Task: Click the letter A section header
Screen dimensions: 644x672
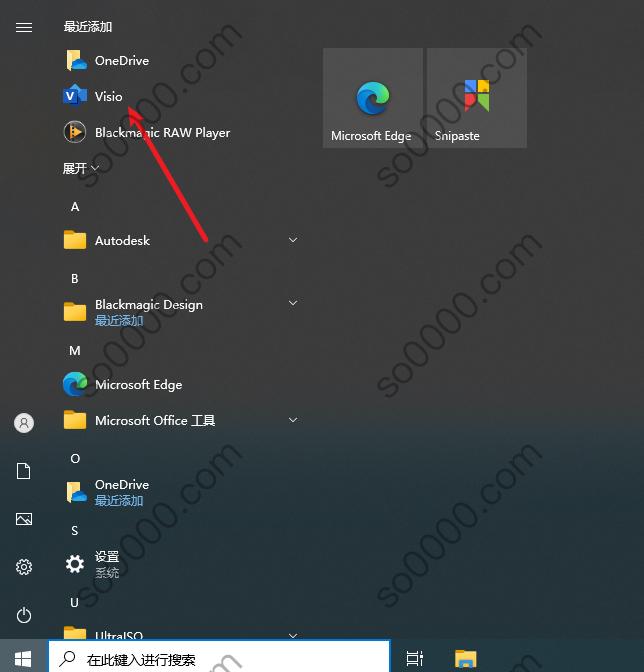Action: 75,207
